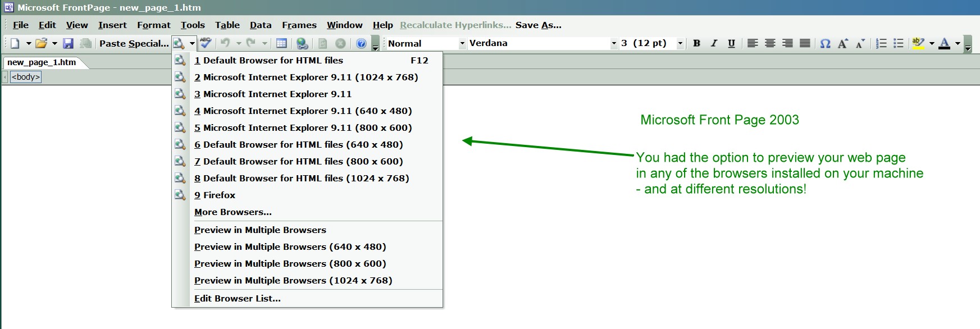
Task: Click the Highlight color marker icon
Action: (919, 43)
